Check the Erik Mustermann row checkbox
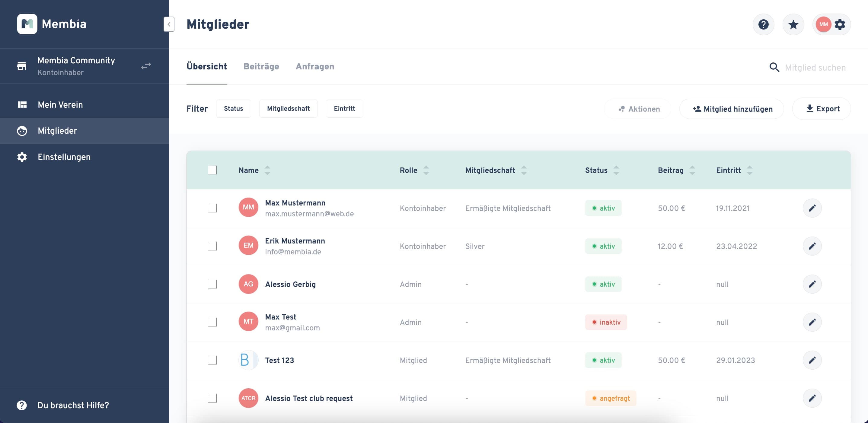Screen dimensions: 868x423 212,246
